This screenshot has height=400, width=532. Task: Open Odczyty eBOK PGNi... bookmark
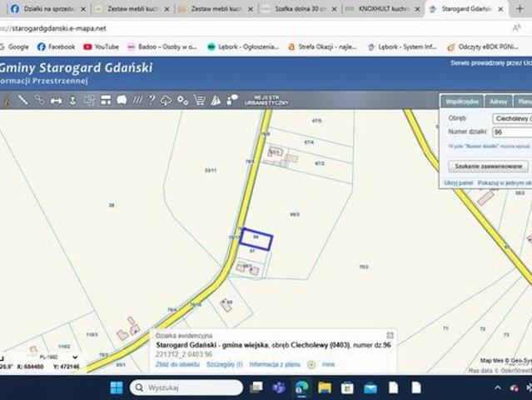(483, 47)
